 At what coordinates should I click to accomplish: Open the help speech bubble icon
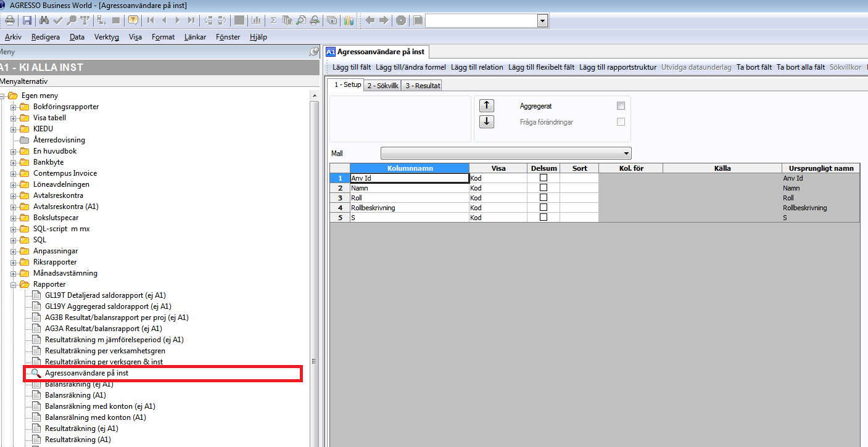[x=133, y=20]
